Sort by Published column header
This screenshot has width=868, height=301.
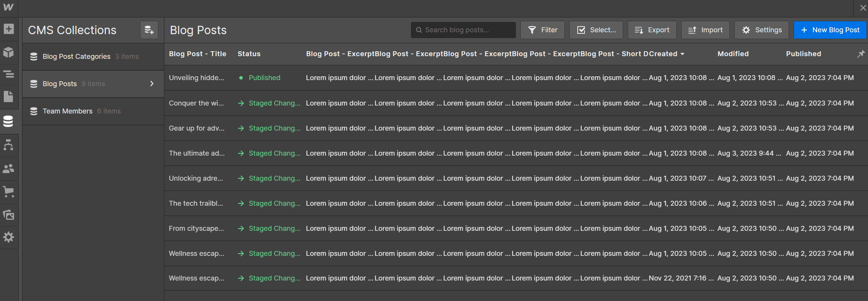(x=803, y=54)
